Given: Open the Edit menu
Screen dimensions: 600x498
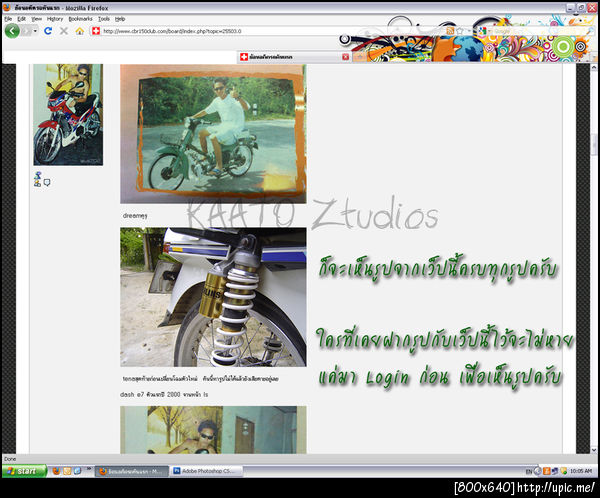Looking at the screenshot, I should pyautogui.click(x=21, y=19).
